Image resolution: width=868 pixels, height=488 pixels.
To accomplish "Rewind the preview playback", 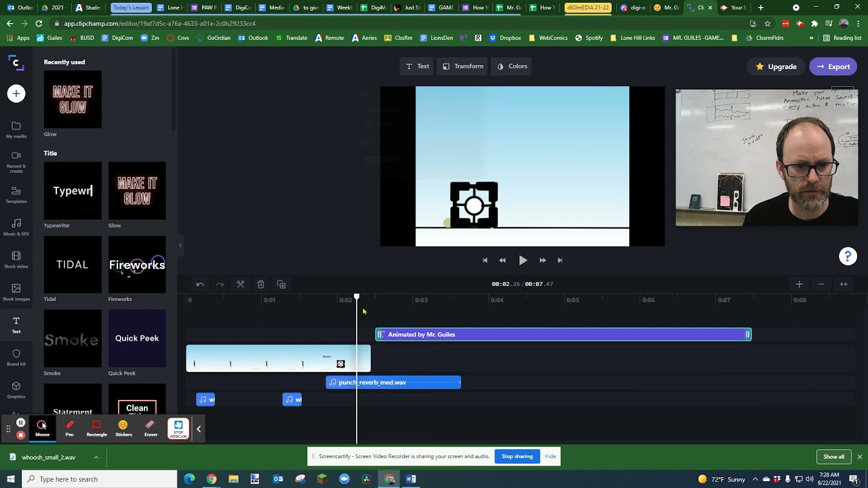I will click(x=502, y=260).
